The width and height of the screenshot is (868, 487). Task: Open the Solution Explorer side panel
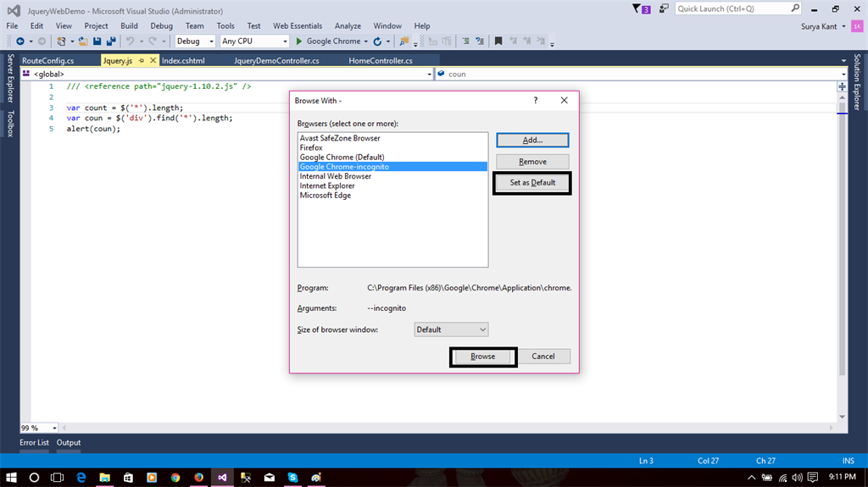pyautogui.click(x=857, y=82)
